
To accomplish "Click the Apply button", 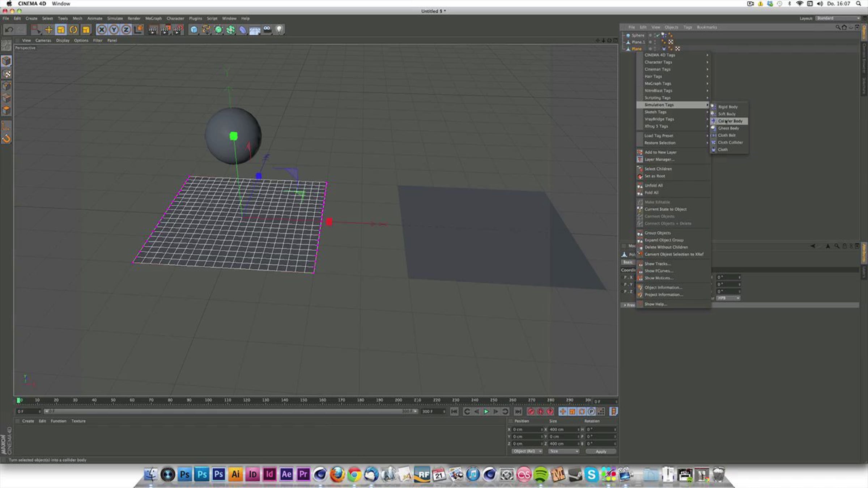I will [601, 451].
